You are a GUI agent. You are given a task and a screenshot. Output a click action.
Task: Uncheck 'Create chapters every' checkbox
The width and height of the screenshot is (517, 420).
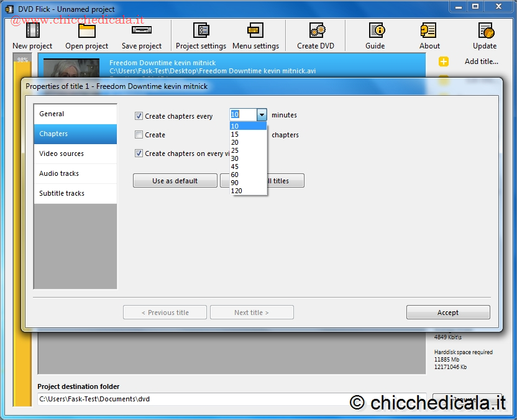pyautogui.click(x=139, y=116)
